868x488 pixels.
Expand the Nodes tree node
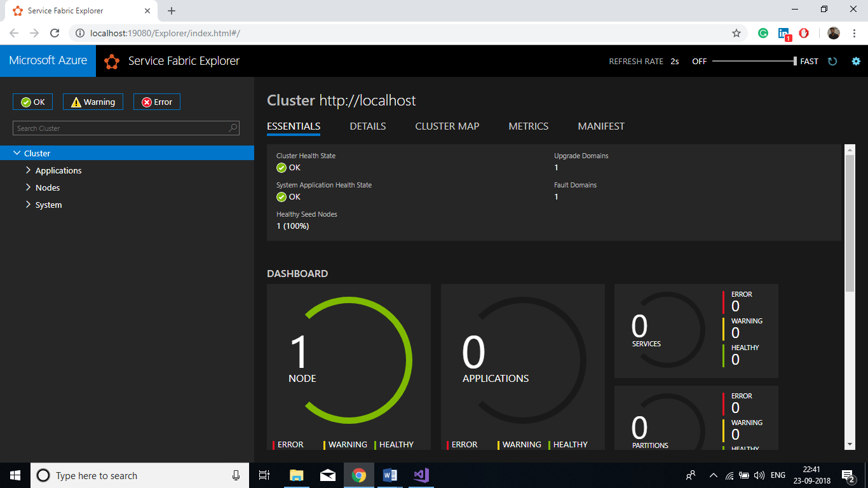tap(29, 187)
